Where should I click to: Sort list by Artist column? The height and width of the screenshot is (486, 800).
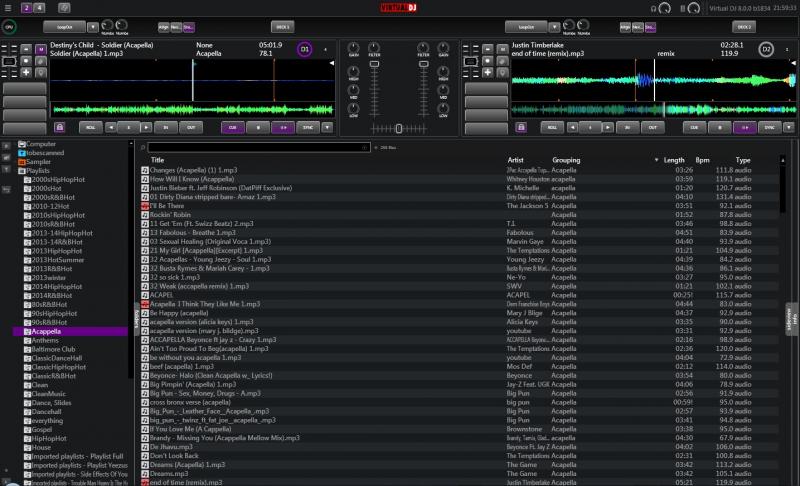[515, 160]
